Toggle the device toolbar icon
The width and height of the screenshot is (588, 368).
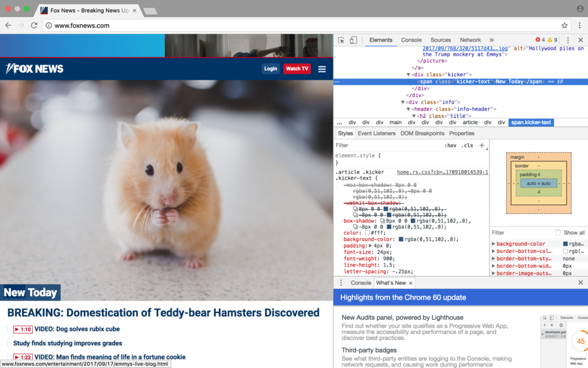click(353, 40)
